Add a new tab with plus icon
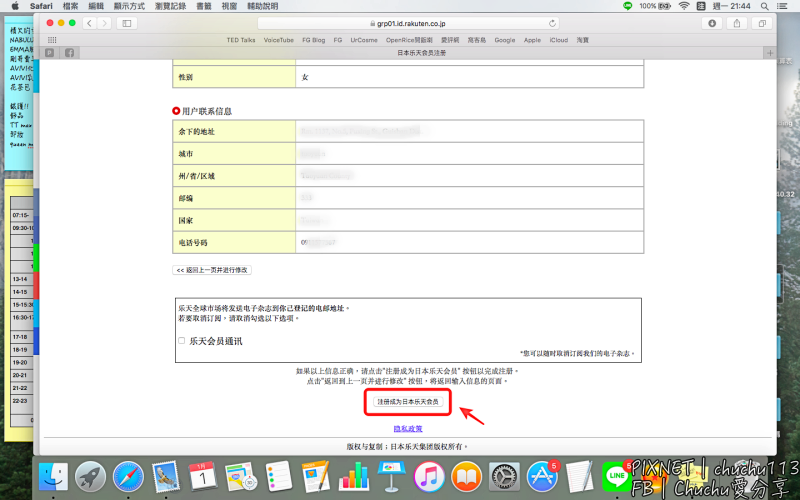 [769, 52]
